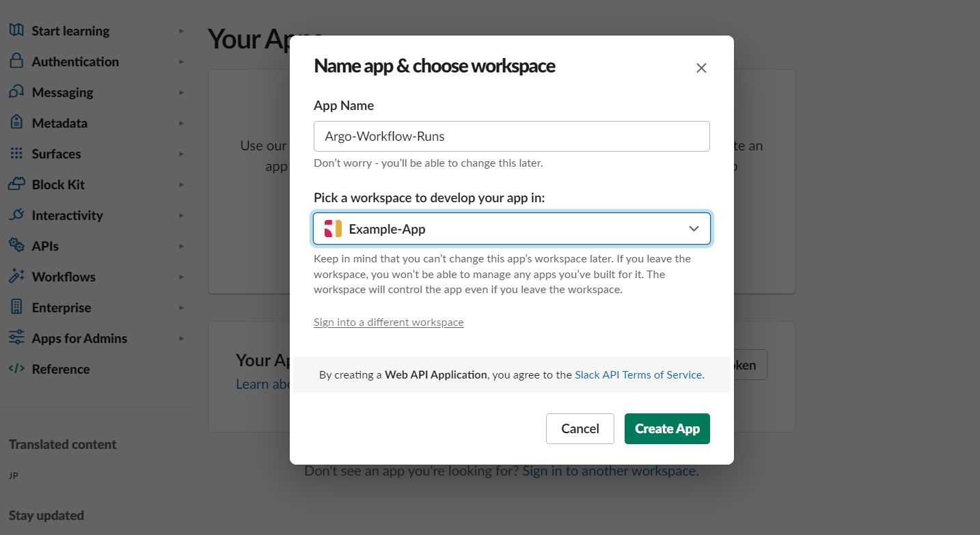Expand the Workflows section arrow
980x535 pixels.
click(x=181, y=277)
